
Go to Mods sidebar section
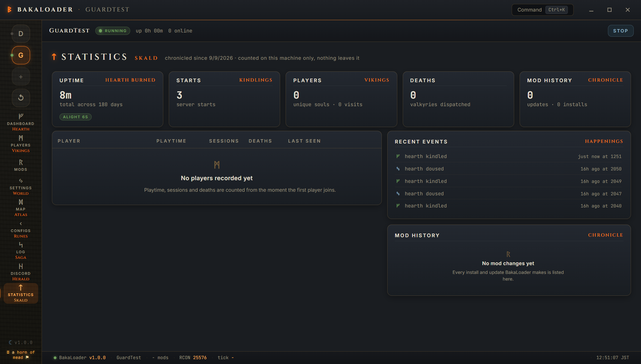[21, 165]
